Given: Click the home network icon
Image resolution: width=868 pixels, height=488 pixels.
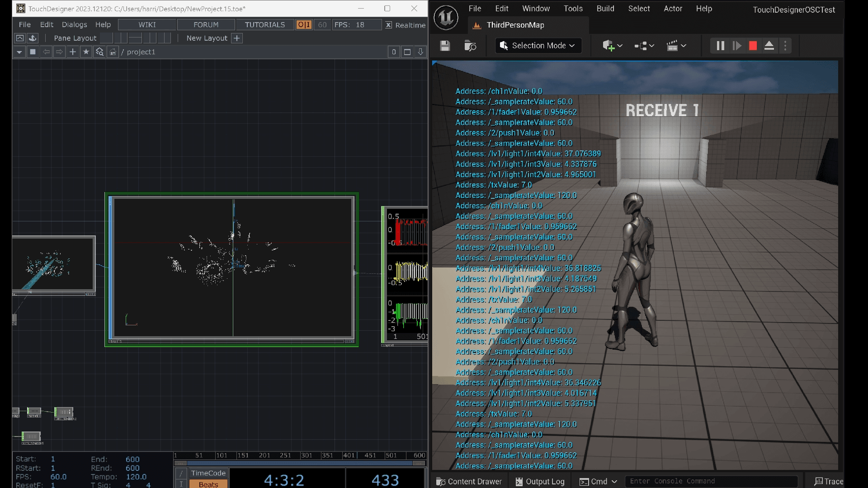Looking at the screenshot, I should pyautogui.click(x=113, y=52).
